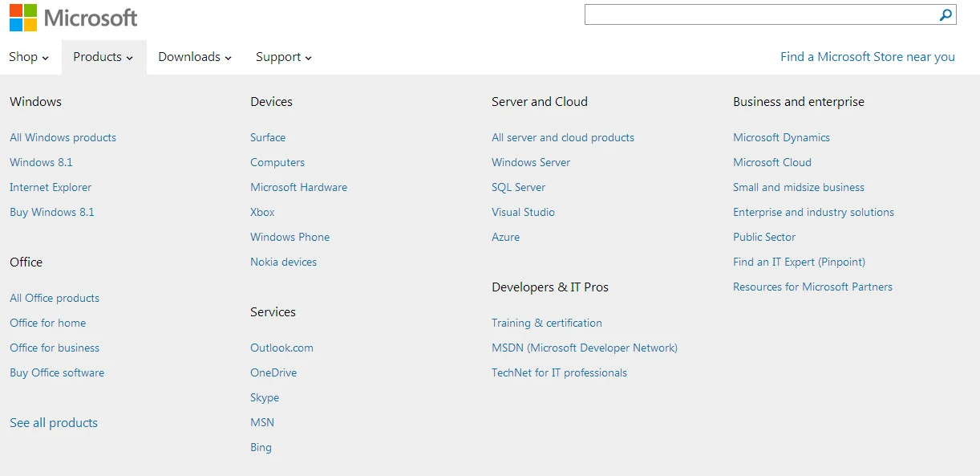980x476 pixels.
Task: Click the Office section heading
Action: 26,262
